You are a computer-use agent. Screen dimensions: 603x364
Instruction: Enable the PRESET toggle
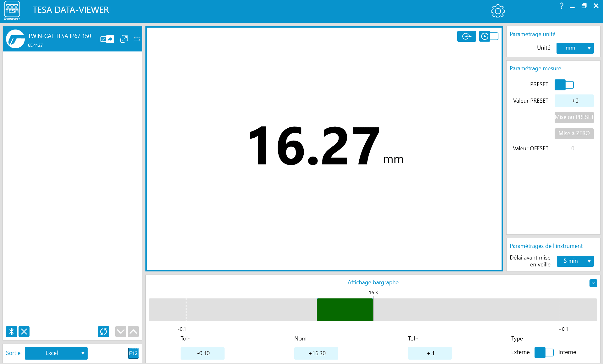click(x=564, y=85)
